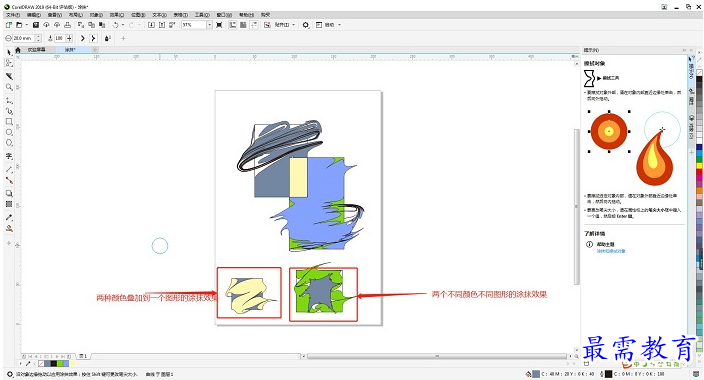The image size is (704, 380).
Task: Open the zoom level dropdown
Action: 209,25
